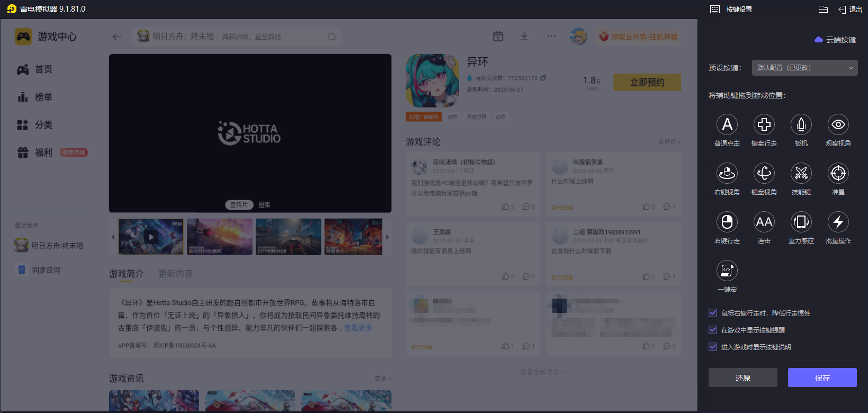The image size is (868, 413).
Task: Select the CITYRUNNER screenshot thumbnail
Action: point(288,237)
